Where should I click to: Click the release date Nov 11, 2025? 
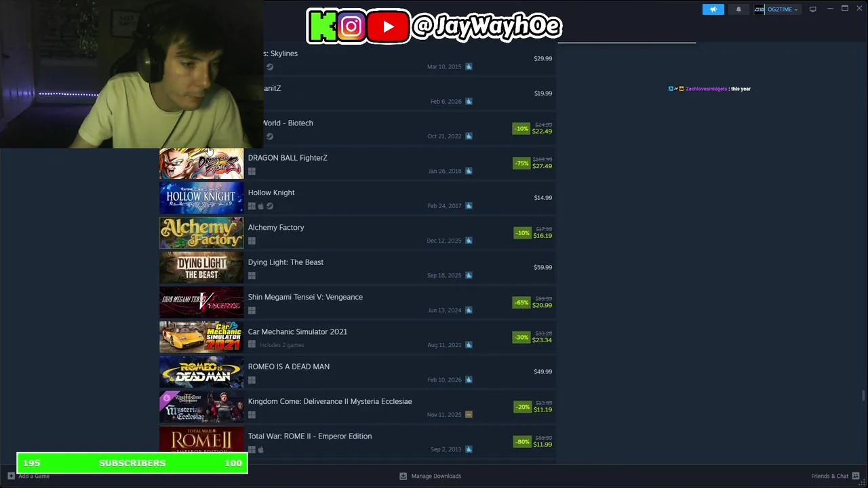click(x=444, y=415)
